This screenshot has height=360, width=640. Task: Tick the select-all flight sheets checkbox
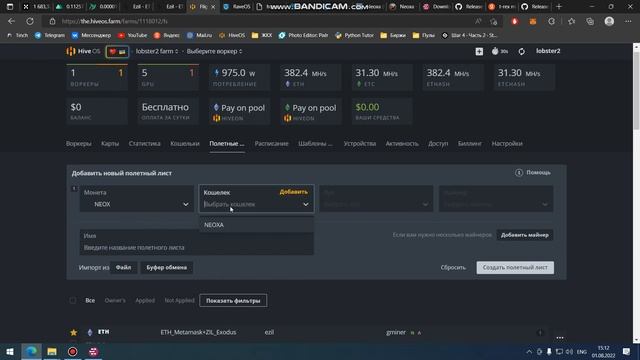pos(73,301)
